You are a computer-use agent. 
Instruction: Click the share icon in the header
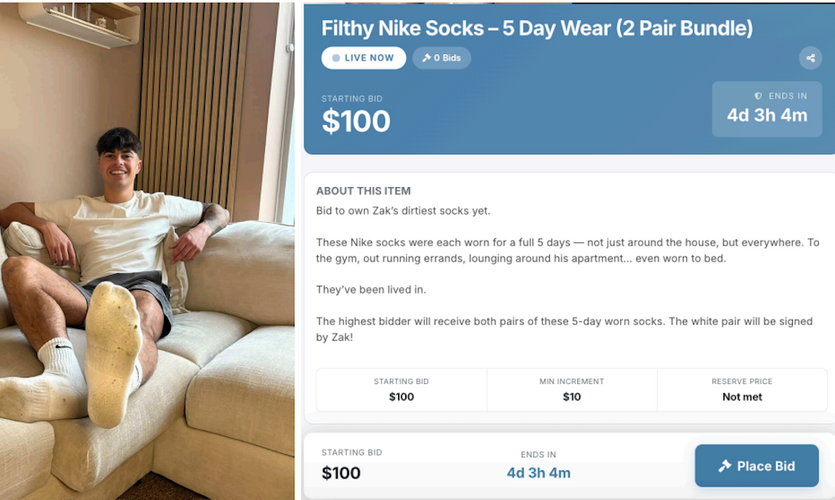click(808, 59)
